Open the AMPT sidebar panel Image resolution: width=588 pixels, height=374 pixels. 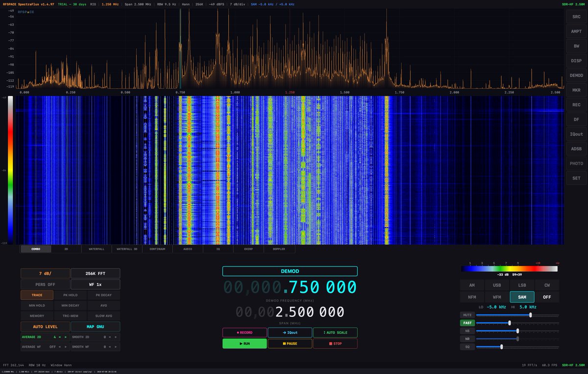576,31
